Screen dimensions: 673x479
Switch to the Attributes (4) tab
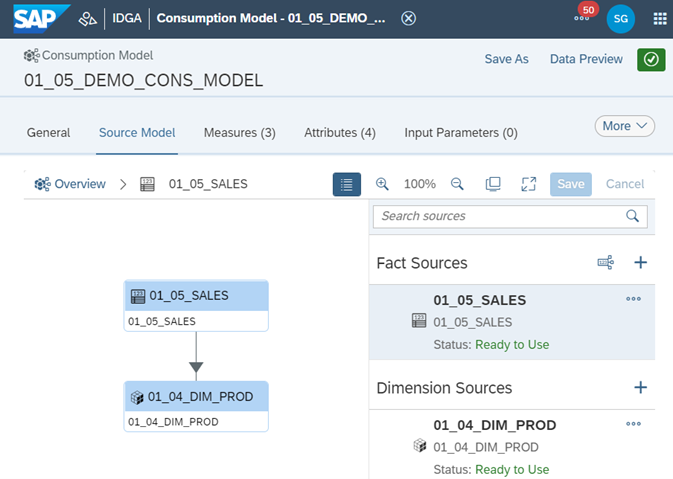(339, 132)
